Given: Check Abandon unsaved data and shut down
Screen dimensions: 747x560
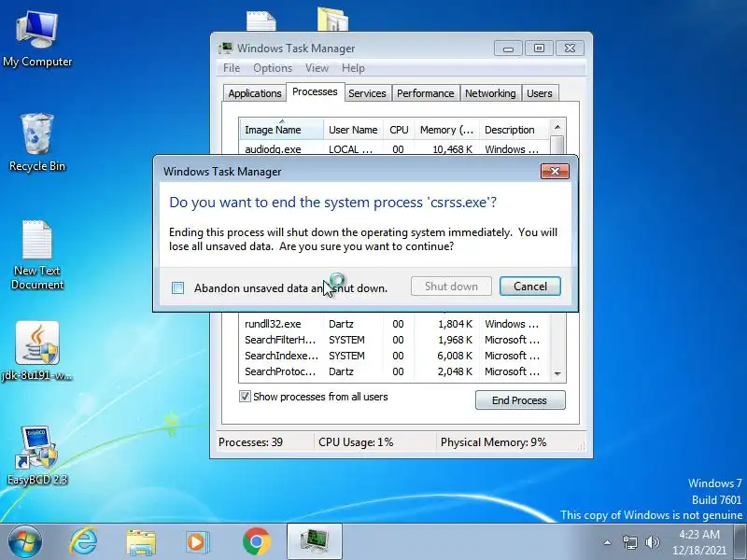Looking at the screenshot, I should click(177, 287).
